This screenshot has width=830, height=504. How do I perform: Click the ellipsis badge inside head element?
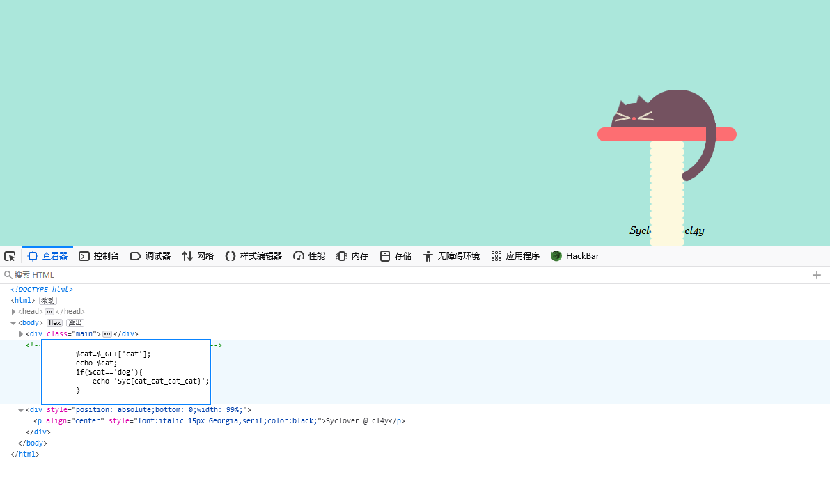[49, 312]
